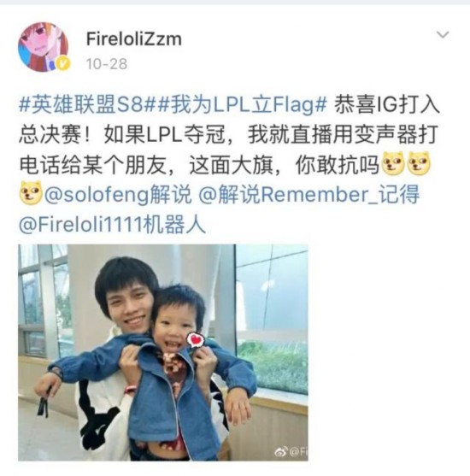The height and width of the screenshot is (476, 470).
Task: Expand the post options chevron
Action: (443, 34)
